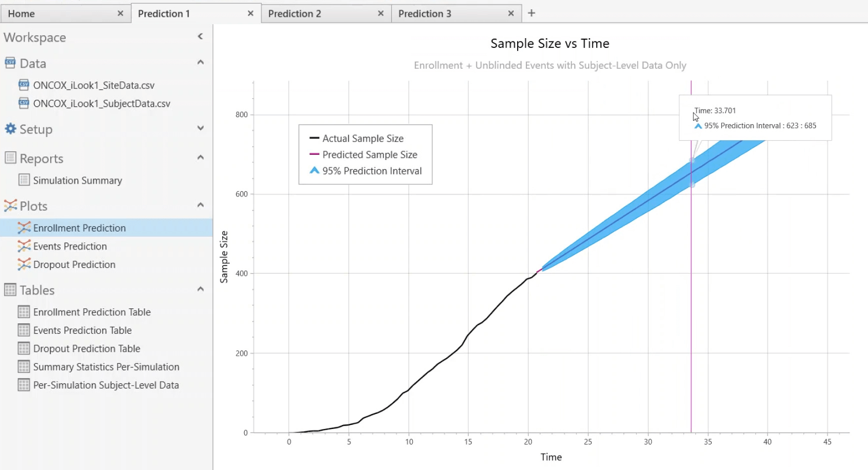The image size is (868, 470).
Task: Collapse the Plots section
Action: coord(200,205)
